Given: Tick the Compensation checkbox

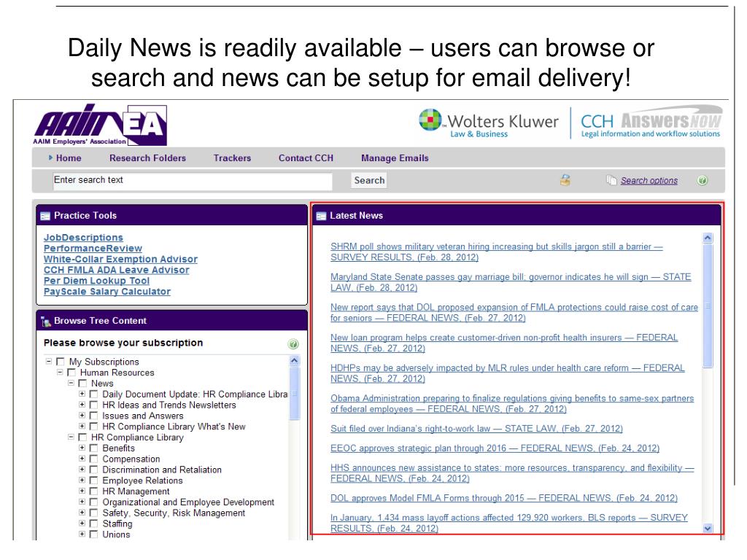Looking at the screenshot, I should pyautogui.click(x=93, y=459).
